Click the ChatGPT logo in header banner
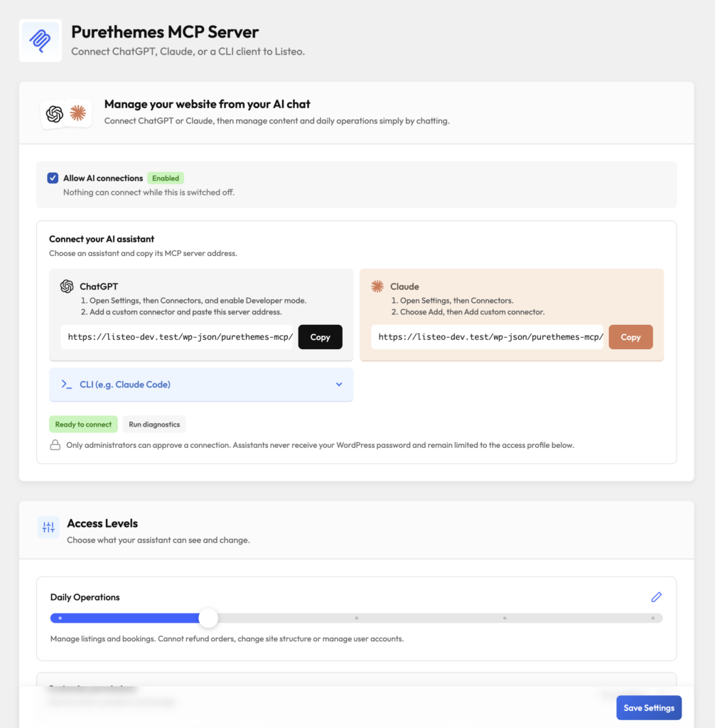715x728 pixels. point(54,114)
